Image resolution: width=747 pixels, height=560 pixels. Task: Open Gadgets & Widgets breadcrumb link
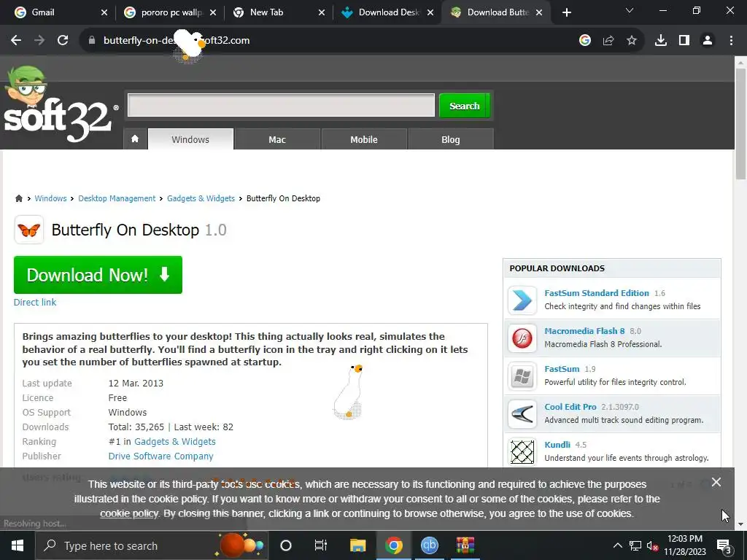tap(201, 198)
